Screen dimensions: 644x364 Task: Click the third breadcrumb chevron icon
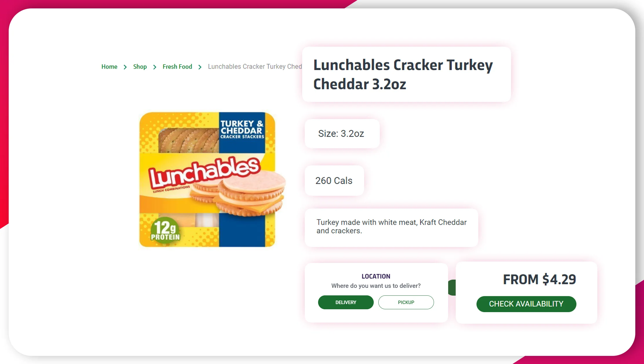coord(200,66)
